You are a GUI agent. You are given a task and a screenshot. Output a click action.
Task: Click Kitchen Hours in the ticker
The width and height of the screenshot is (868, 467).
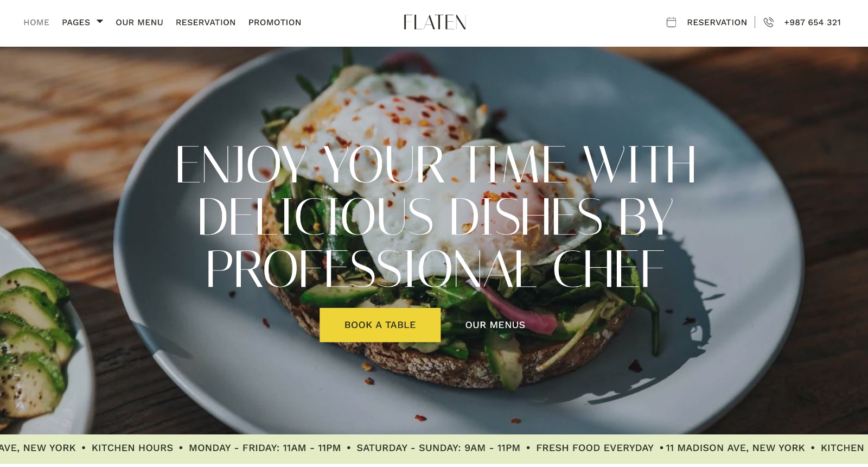132,448
